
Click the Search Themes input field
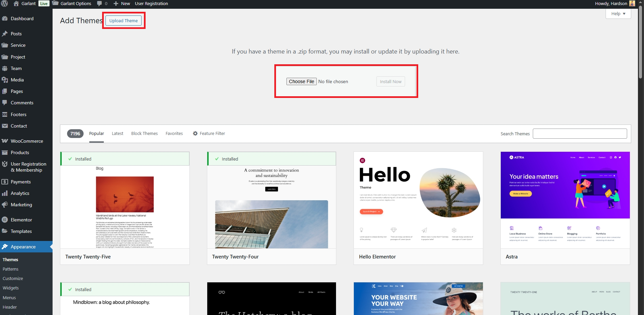pyautogui.click(x=580, y=134)
